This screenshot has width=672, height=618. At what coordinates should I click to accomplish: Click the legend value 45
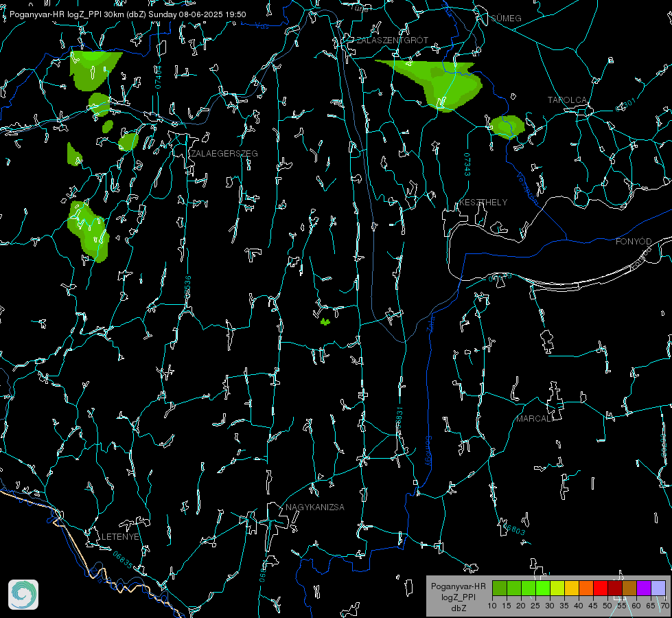[593, 606]
